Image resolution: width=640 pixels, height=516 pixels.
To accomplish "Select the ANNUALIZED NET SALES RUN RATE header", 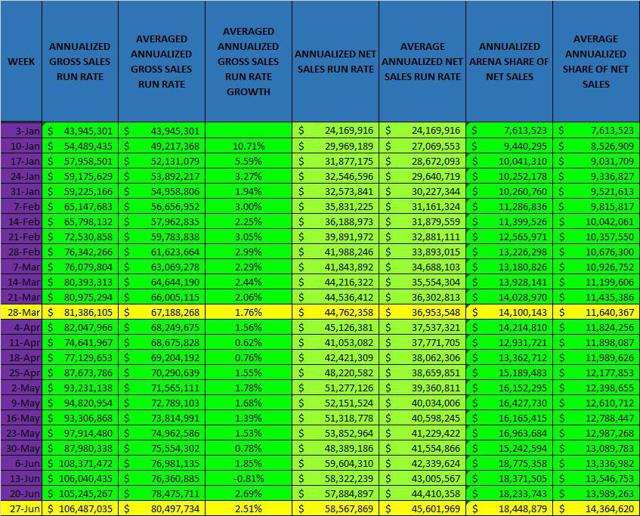I will [336, 61].
